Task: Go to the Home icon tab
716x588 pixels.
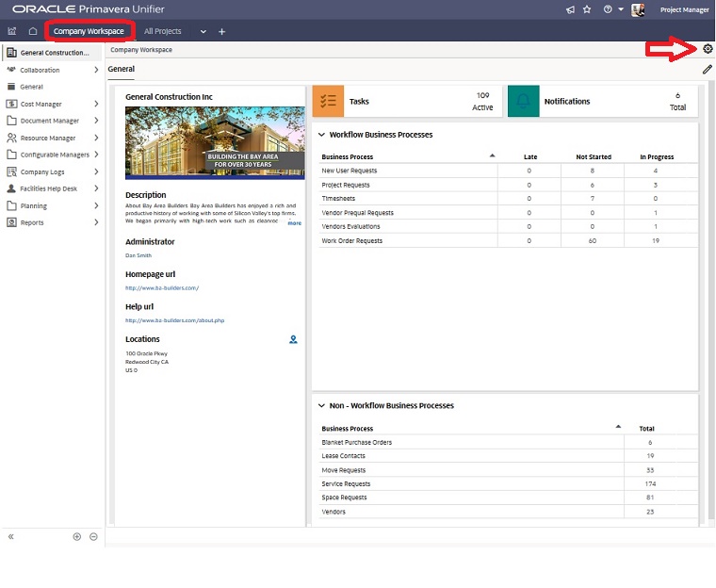Action: [x=33, y=31]
